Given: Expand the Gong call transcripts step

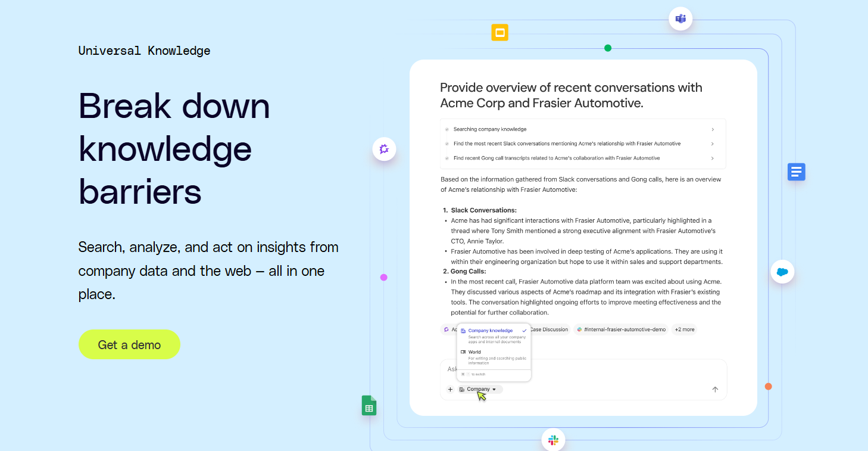Looking at the screenshot, I should pyautogui.click(x=583, y=158).
